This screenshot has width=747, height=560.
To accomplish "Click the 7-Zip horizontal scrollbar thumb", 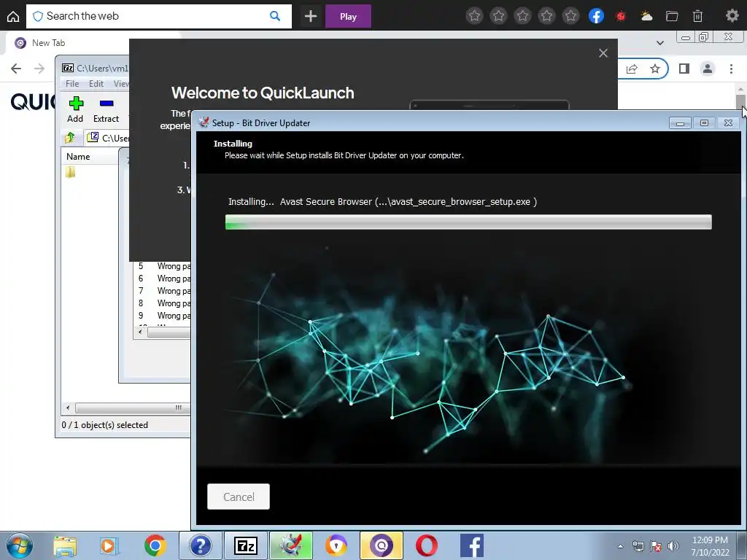I will [x=131, y=408].
